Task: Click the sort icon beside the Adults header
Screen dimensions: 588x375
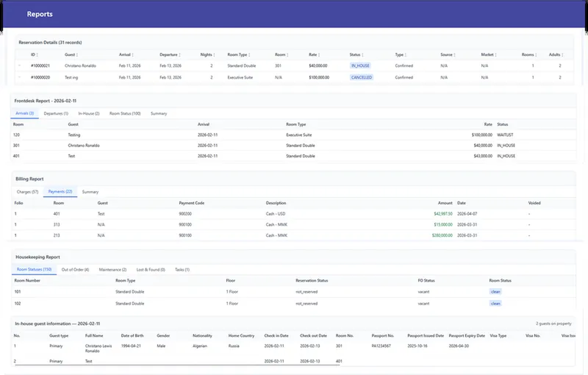Action: click(562, 55)
